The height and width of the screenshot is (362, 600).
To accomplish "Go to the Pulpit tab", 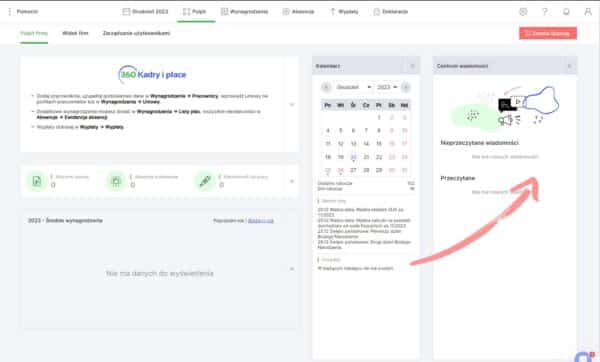I will [x=195, y=11].
